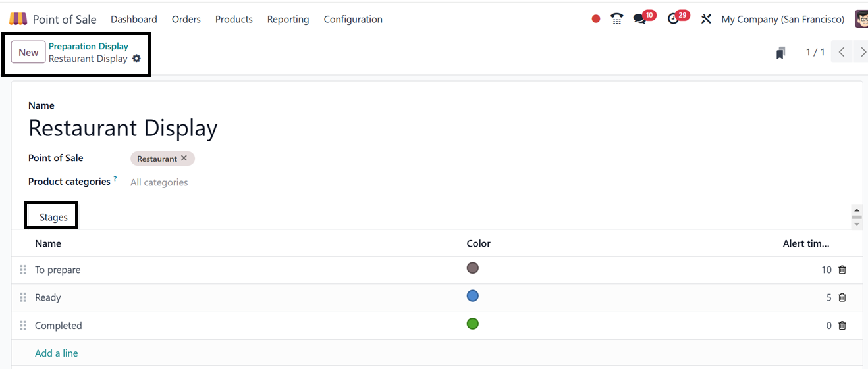This screenshot has height=369, width=868.
Task: Open the debug tools wrench icon
Action: click(706, 19)
